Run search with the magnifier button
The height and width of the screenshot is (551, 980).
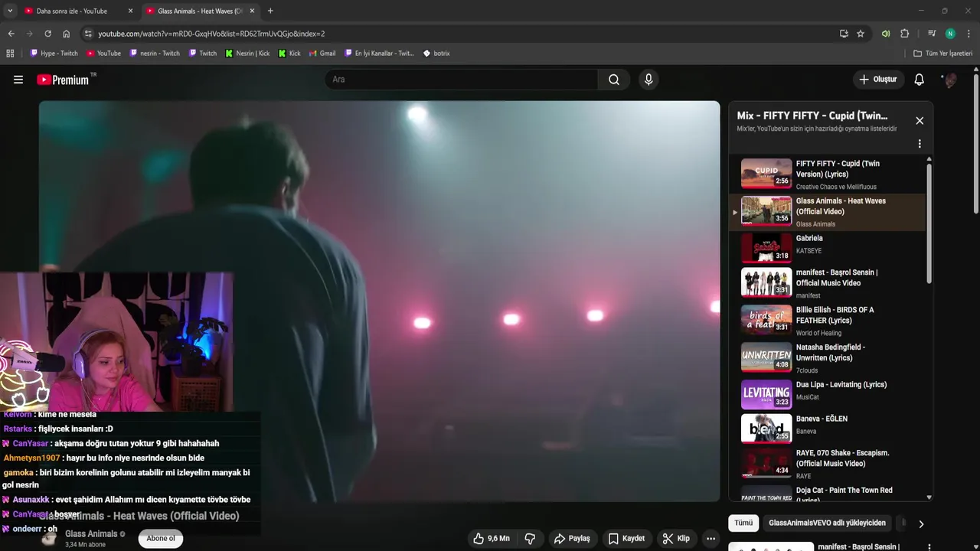click(614, 80)
